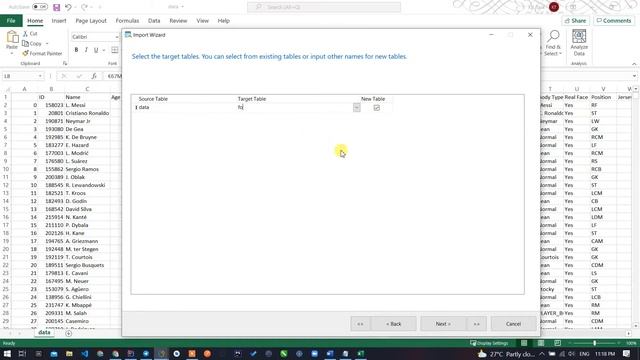This screenshot has height=360, width=640.
Task: Open Find & Select menu
Action: pos(553,43)
